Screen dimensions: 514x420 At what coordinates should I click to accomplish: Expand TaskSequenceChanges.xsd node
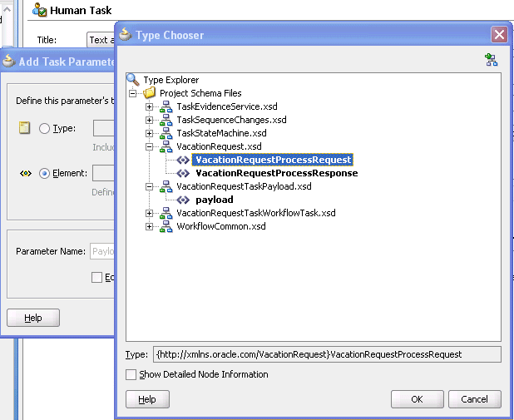[x=149, y=120]
